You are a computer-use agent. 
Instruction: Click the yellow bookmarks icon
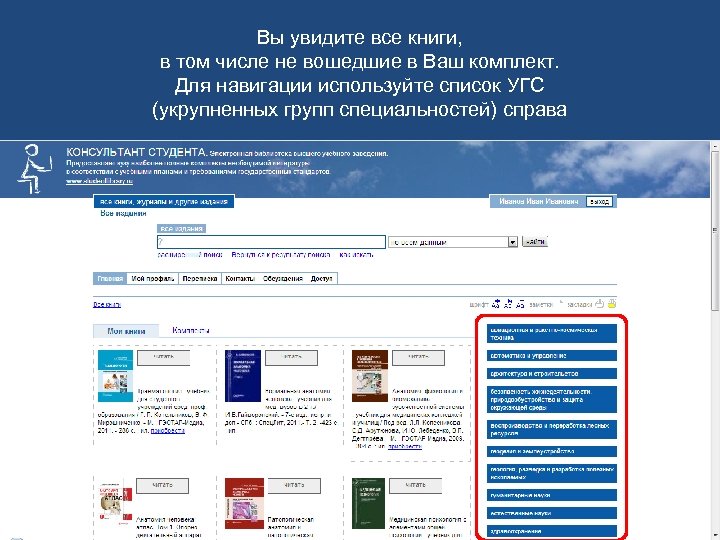click(x=612, y=304)
